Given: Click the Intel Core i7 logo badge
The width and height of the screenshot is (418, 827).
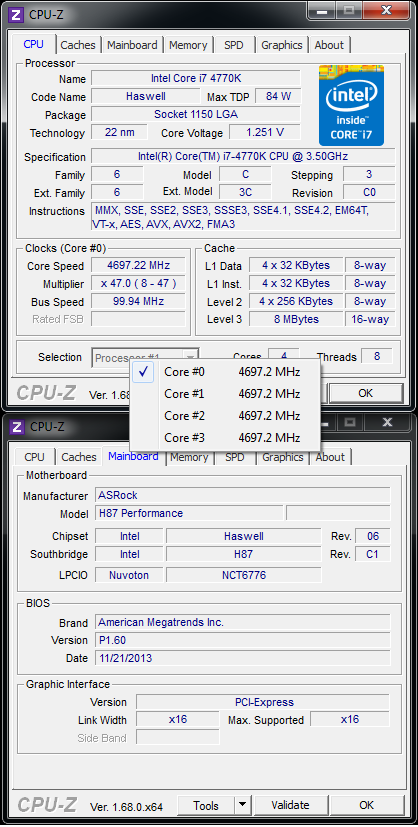Looking at the screenshot, I should [x=351, y=105].
